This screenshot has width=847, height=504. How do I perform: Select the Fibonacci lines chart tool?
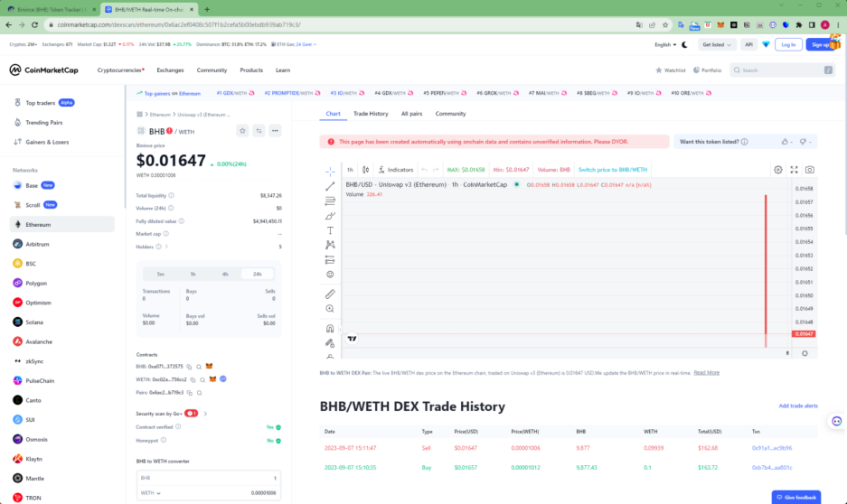(330, 201)
